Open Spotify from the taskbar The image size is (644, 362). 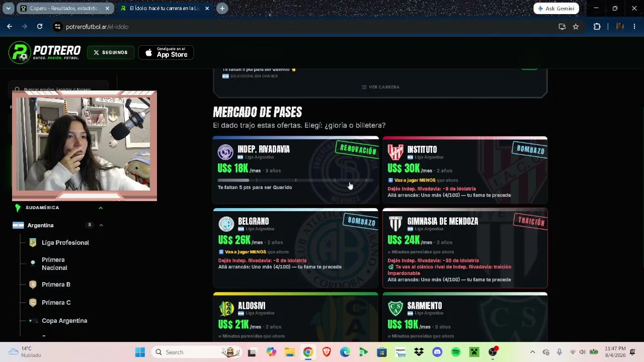(x=456, y=352)
